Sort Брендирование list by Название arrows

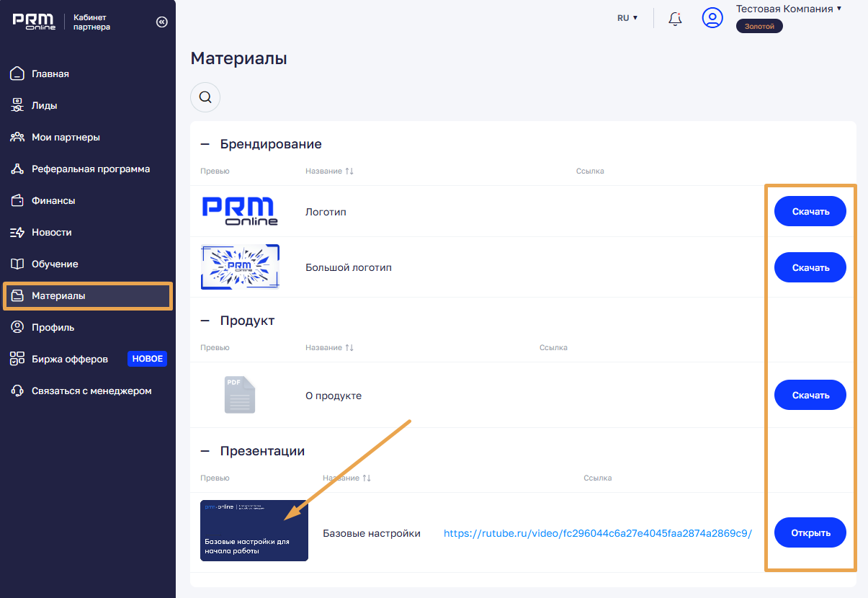pyautogui.click(x=349, y=171)
